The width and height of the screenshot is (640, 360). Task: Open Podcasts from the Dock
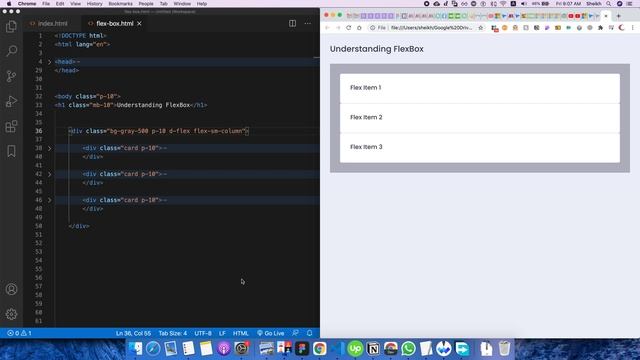click(x=224, y=349)
